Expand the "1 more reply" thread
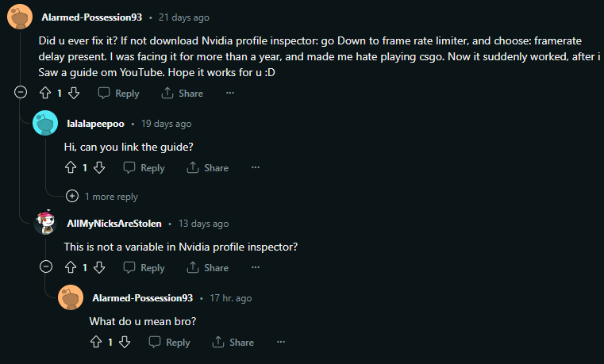Viewport: 604px width, 364px height. 72,196
